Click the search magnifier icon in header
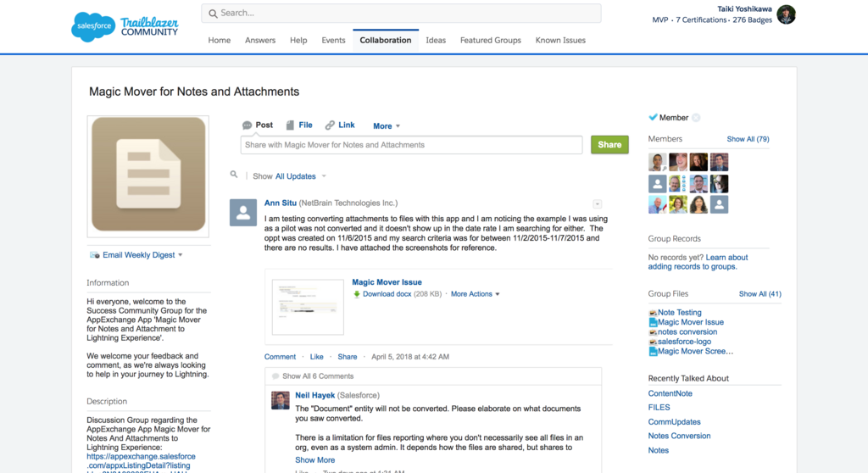 pyautogui.click(x=213, y=14)
